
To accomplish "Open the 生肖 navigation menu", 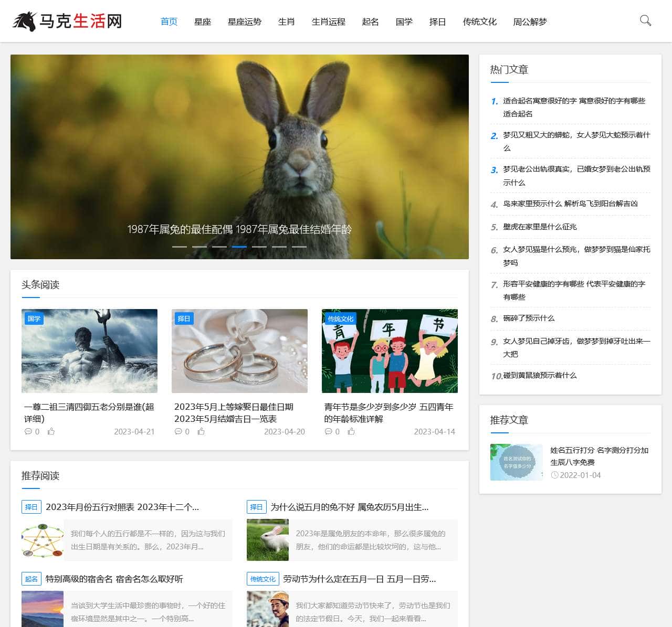I will click(x=286, y=22).
